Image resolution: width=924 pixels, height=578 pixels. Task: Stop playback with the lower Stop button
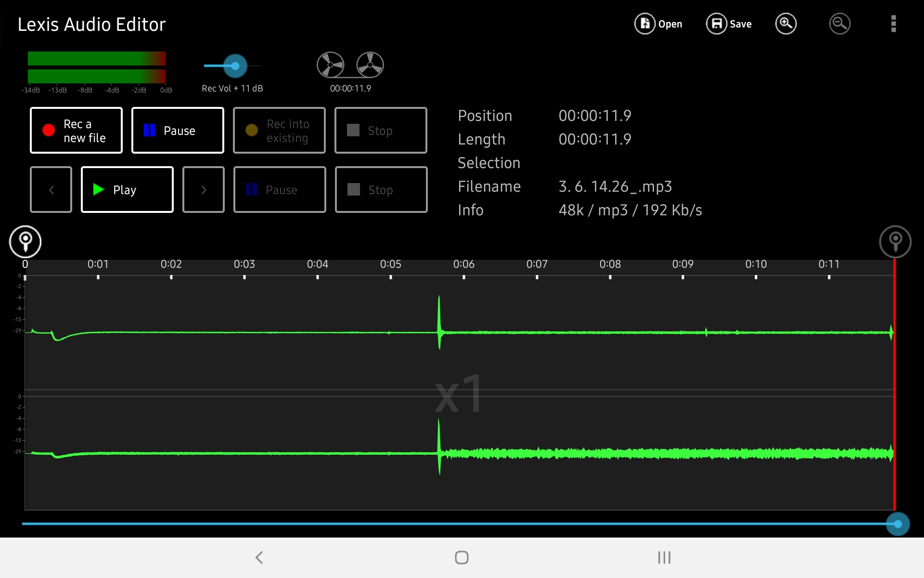pos(381,190)
